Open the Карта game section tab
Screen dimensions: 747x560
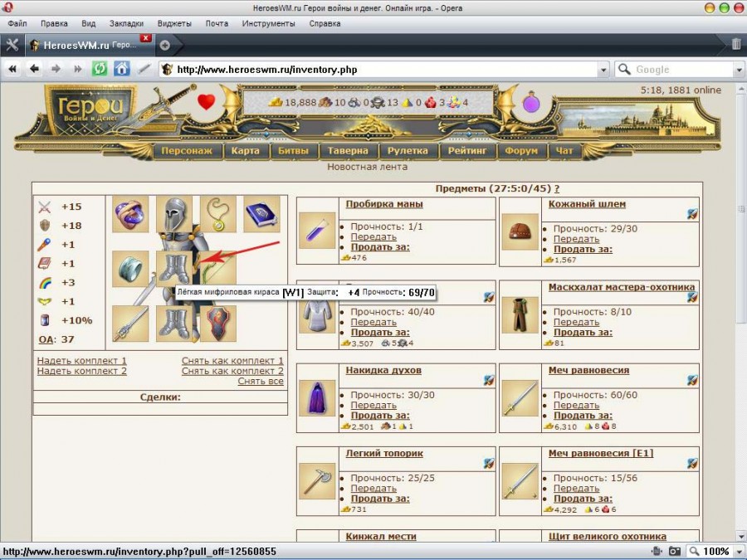click(246, 151)
